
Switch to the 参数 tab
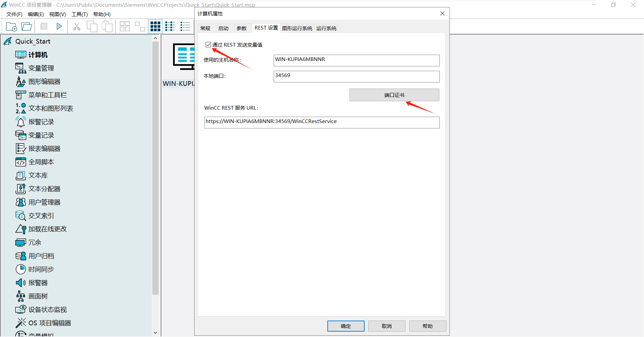[241, 28]
